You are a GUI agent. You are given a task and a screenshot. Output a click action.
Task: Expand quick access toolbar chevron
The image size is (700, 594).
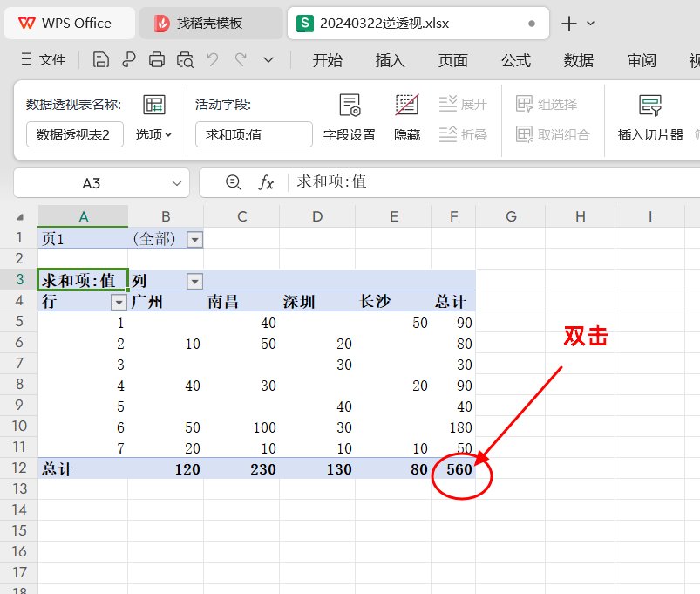(x=268, y=59)
